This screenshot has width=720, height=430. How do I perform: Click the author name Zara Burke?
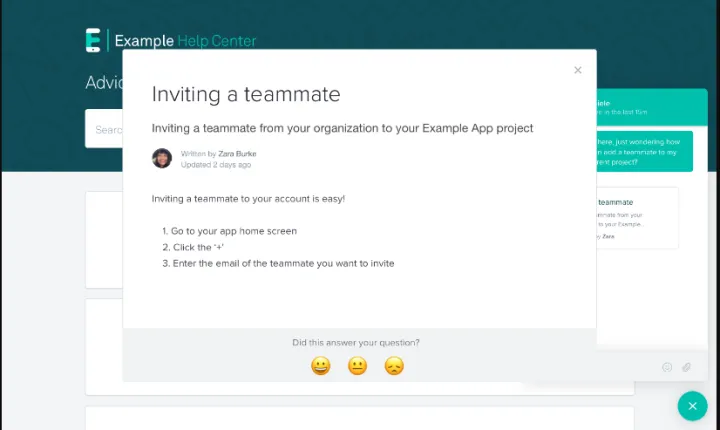(x=237, y=154)
